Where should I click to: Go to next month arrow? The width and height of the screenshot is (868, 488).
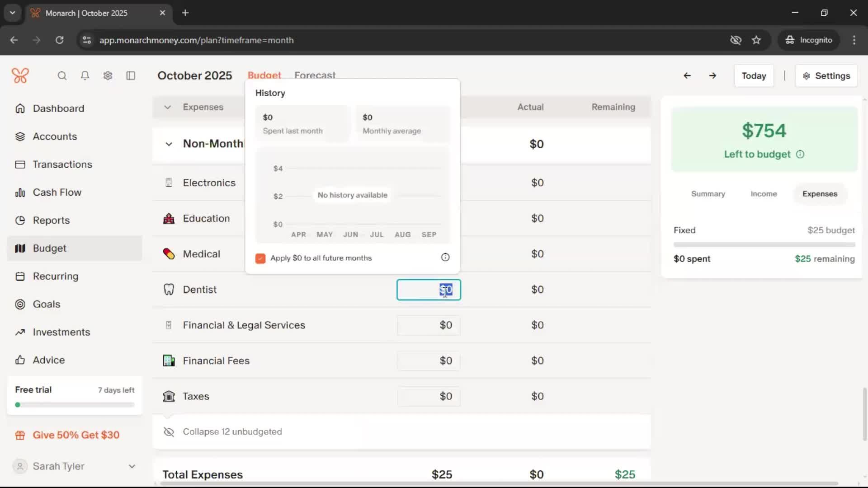(712, 76)
